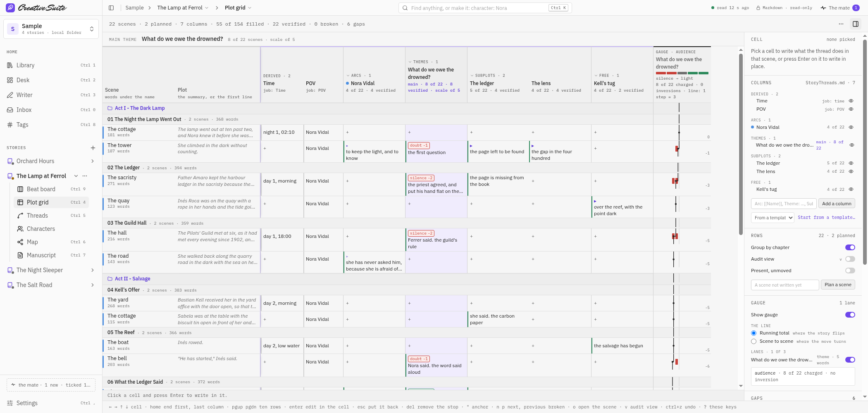
Task: Click the gauge color bar under audience header
Action: click(682, 73)
